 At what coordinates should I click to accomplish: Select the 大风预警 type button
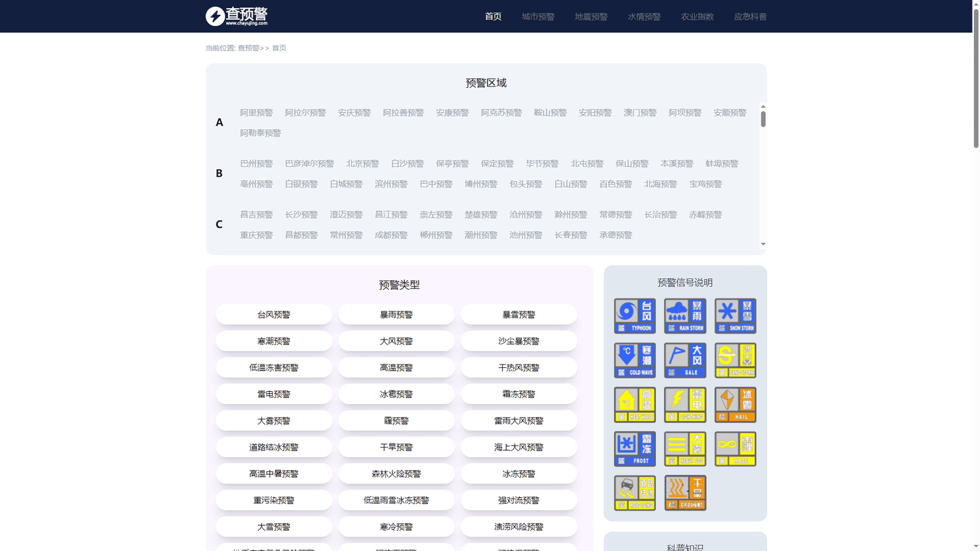coord(397,341)
